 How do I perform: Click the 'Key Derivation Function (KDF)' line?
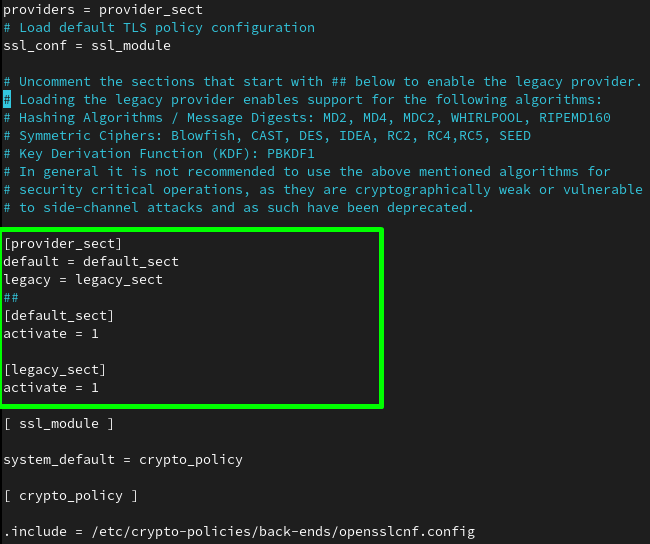tap(158, 153)
